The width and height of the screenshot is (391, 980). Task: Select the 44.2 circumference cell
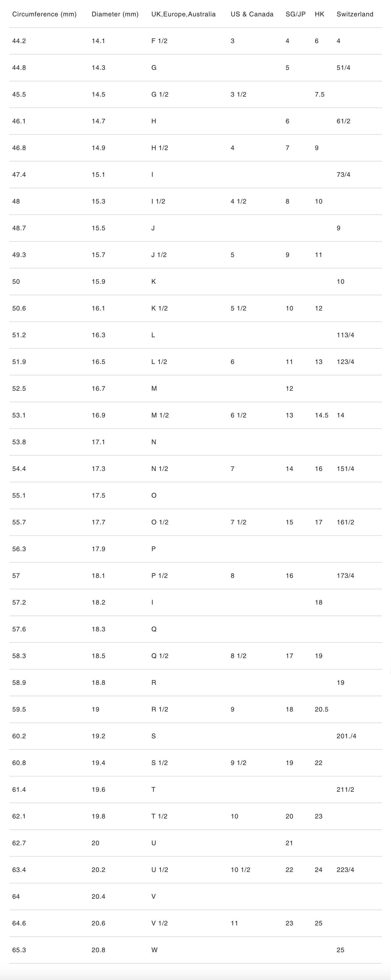[19, 41]
